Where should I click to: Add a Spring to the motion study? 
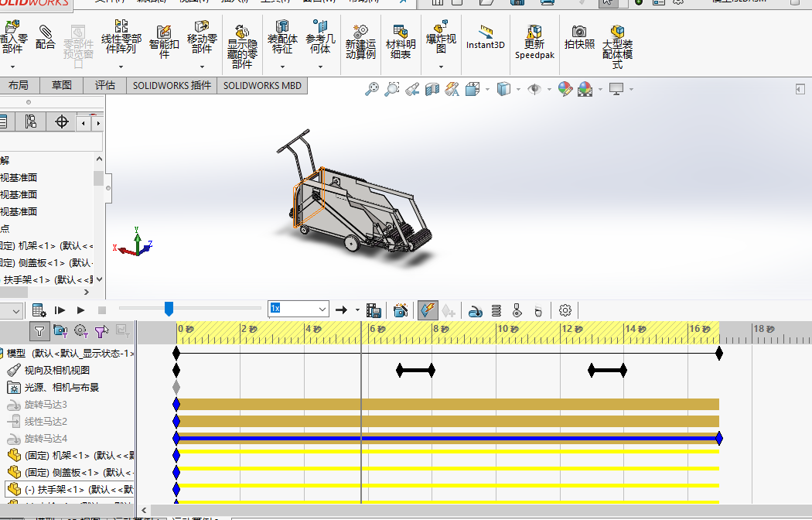pyautogui.click(x=496, y=310)
